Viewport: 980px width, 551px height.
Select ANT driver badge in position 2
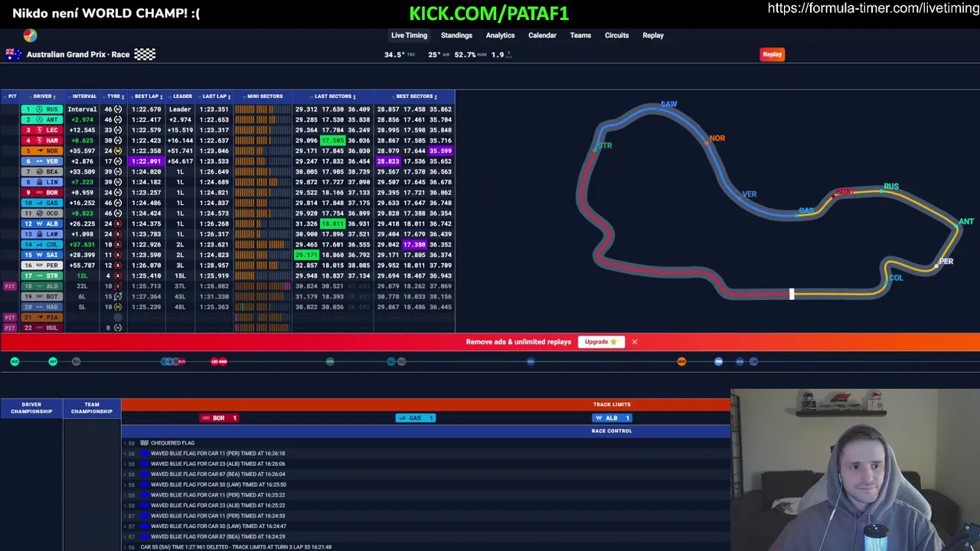click(x=42, y=120)
